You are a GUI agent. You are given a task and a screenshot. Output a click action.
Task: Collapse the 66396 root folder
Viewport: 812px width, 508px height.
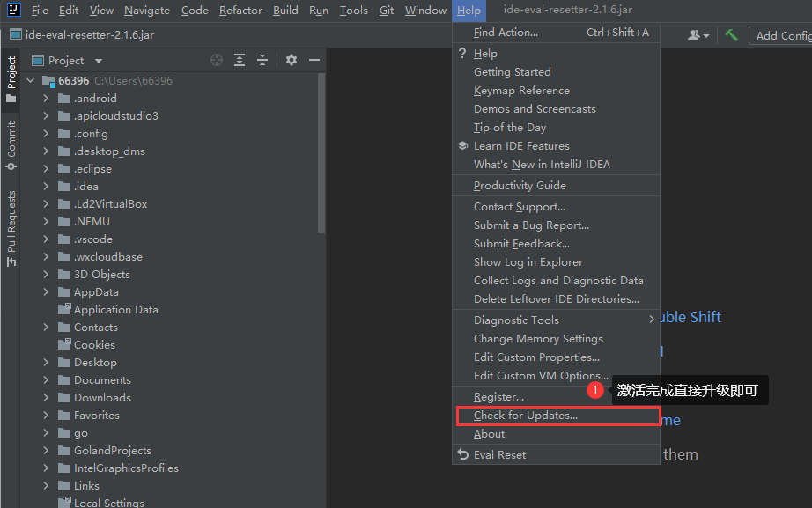31,81
